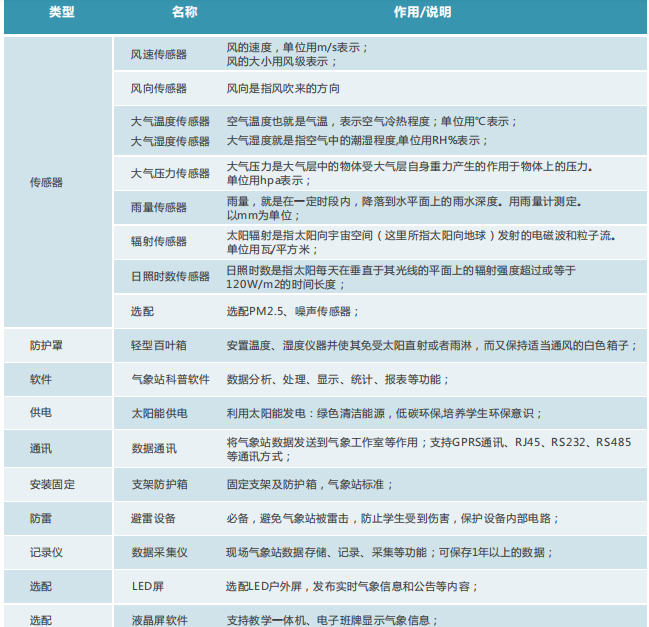649x627 pixels.
Task: Click the line starting 大气压力是大气层中的物体
Action: point(409,166)
